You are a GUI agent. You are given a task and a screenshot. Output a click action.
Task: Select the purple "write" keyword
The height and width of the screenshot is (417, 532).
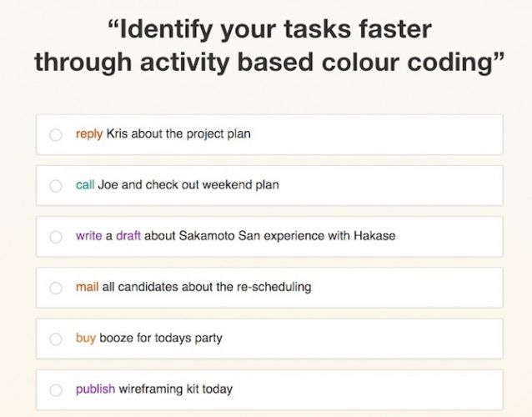point(88,236)
